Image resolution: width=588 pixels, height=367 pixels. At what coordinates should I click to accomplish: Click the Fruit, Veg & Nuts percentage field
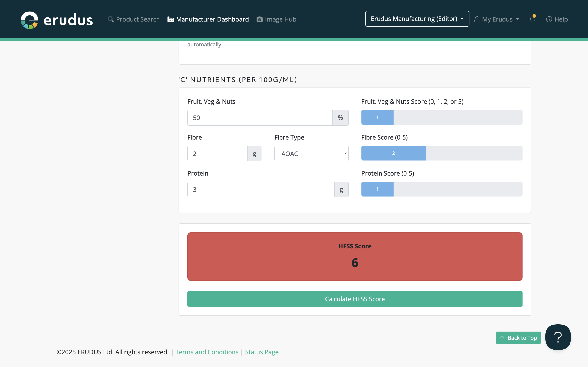[x=260, y=118]
